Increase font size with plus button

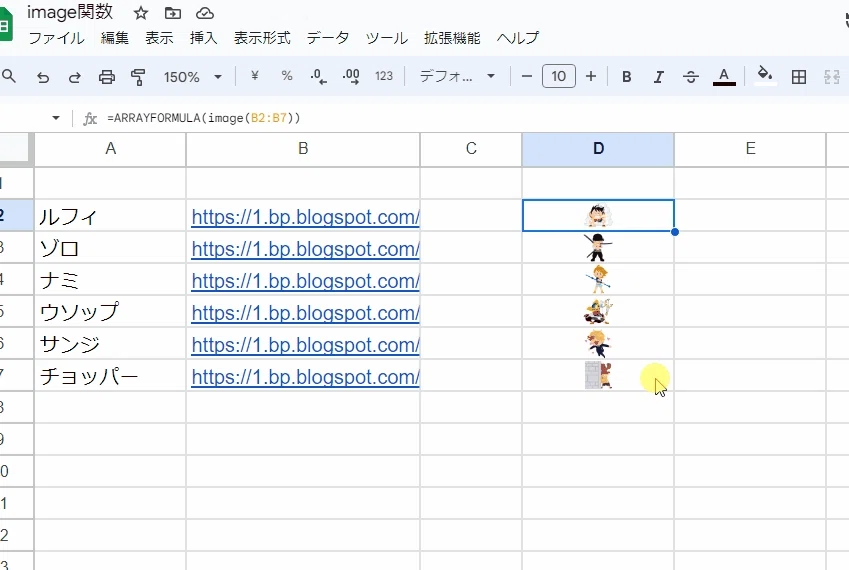point(591,76)
